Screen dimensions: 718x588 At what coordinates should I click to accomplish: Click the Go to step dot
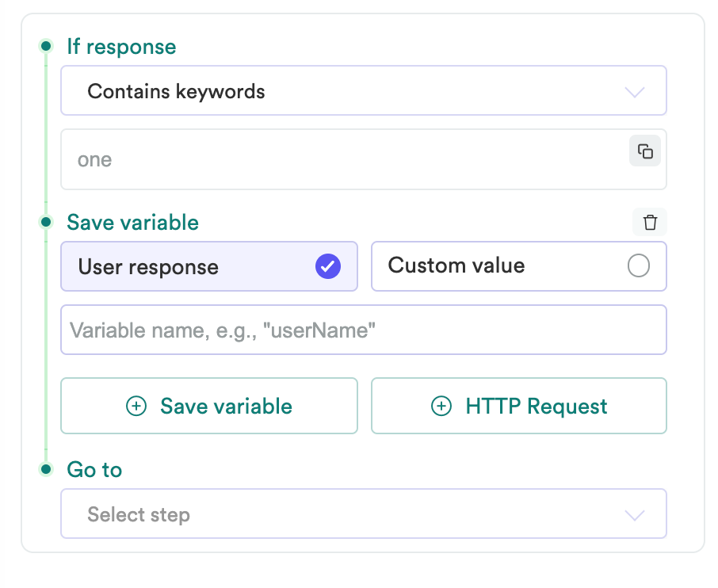coord(46,469)
